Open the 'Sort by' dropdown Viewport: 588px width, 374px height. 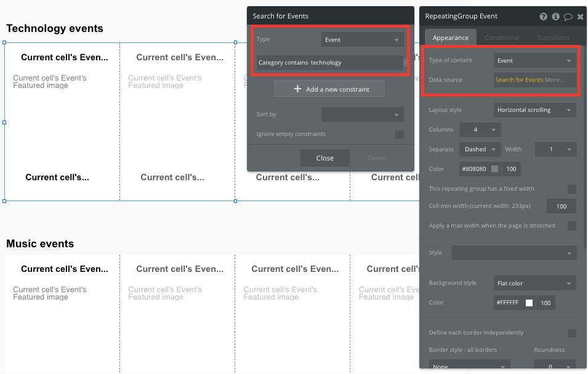point(362,114)
